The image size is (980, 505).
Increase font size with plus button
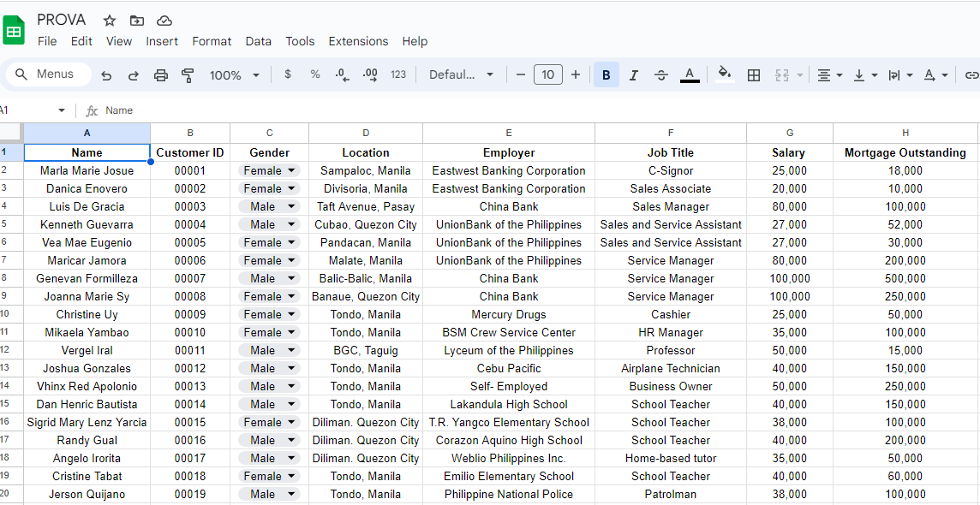pos(576,74)
